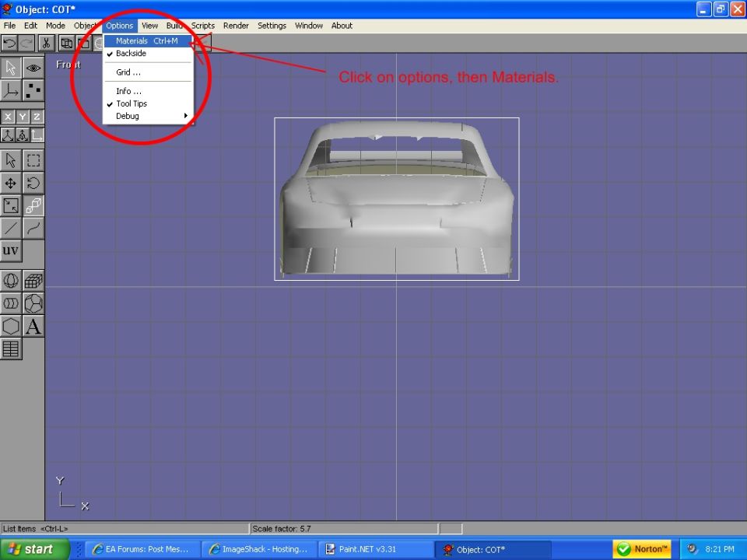Open the Modifiers grid tool icon
The image size is (747, 560).
pyautogui.click(x=10, y=349)
